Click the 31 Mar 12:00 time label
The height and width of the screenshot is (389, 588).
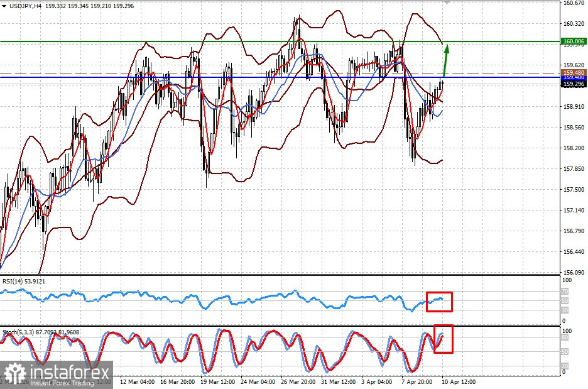338,382
